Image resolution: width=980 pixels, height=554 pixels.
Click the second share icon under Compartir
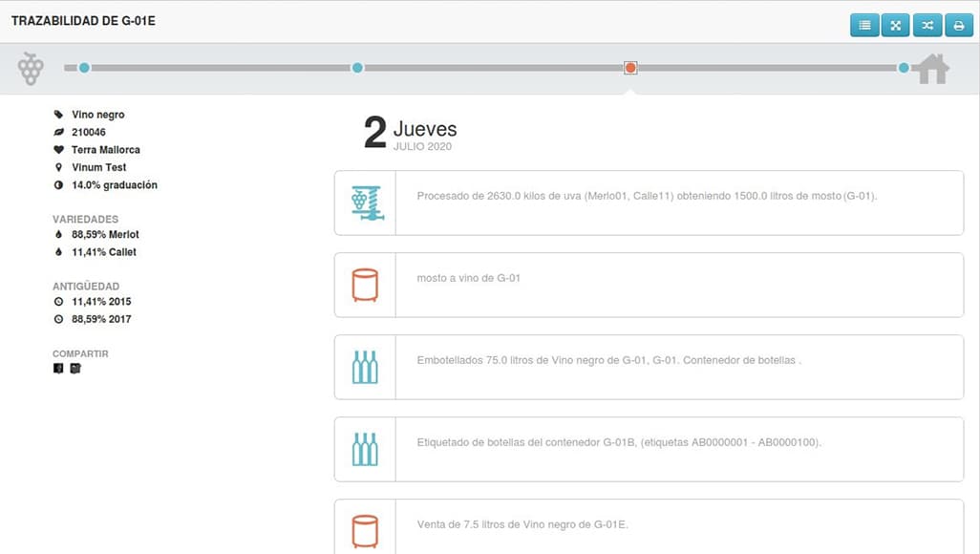pos(75,369)
